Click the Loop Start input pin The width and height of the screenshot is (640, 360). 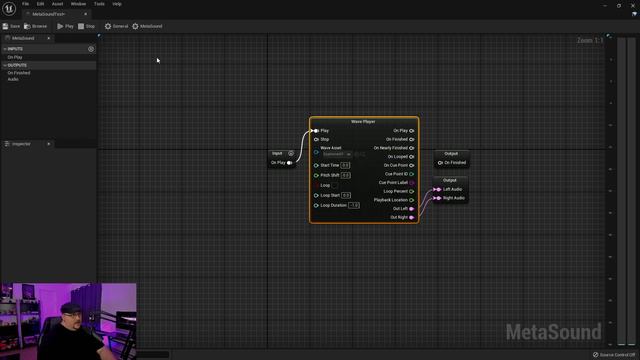tap(316, 196)
